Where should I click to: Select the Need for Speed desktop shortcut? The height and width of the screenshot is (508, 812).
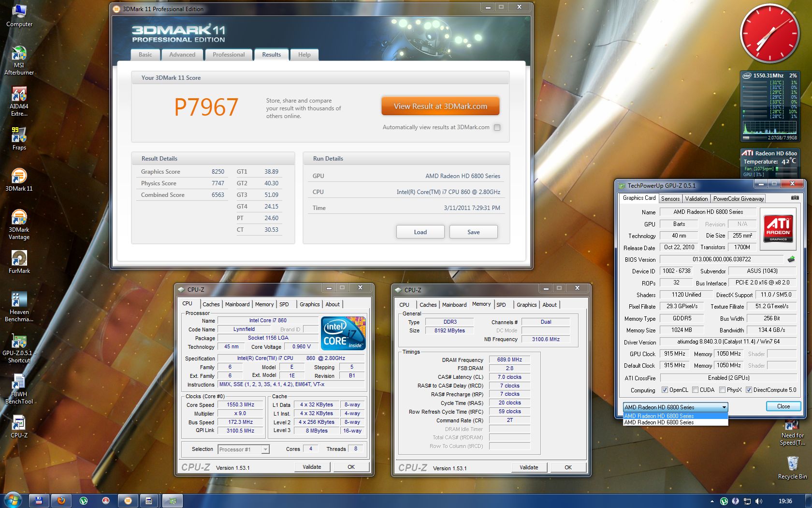(x=792, y=433)
